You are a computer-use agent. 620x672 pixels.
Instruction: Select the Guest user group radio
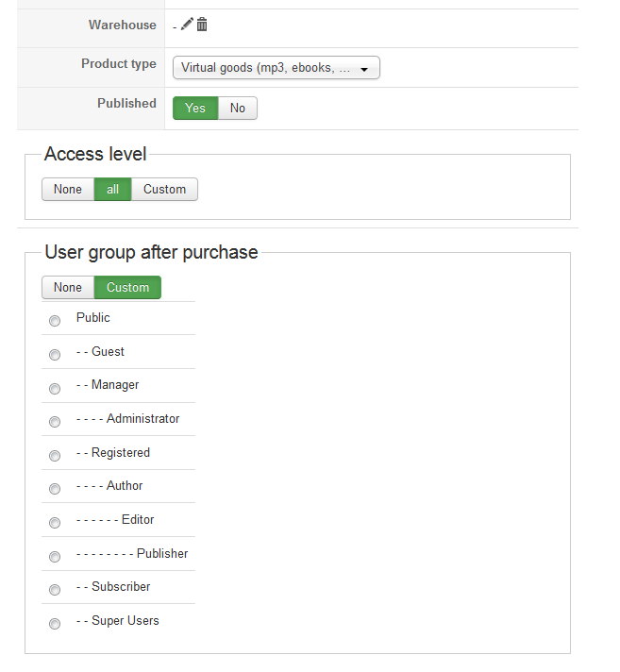point(55,355)
